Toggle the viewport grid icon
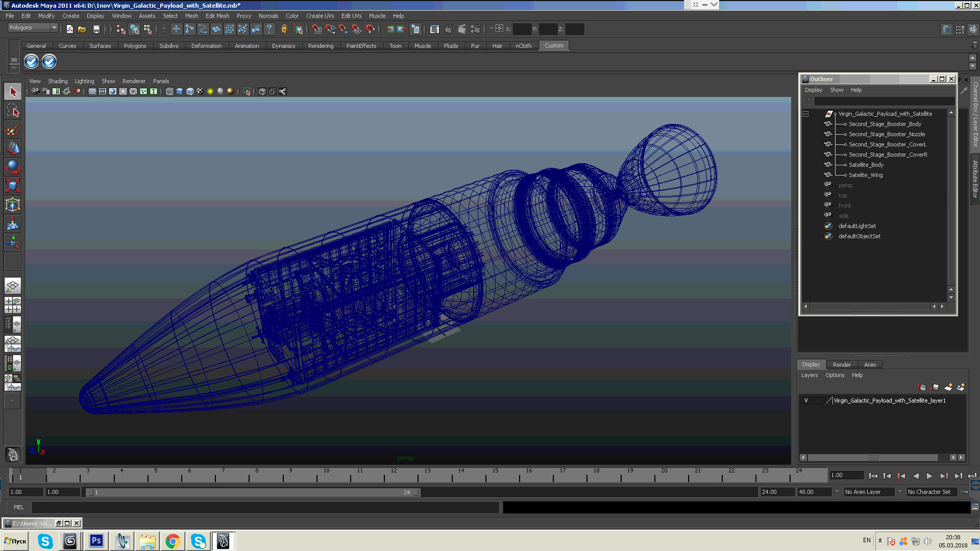980x551 pixels. click(x=92, y=91)
